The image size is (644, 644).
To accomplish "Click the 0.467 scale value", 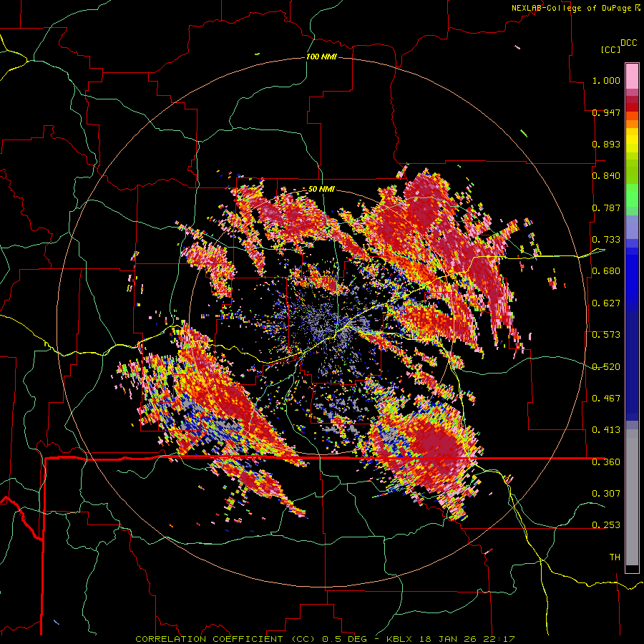I will [x=606, y=399].
